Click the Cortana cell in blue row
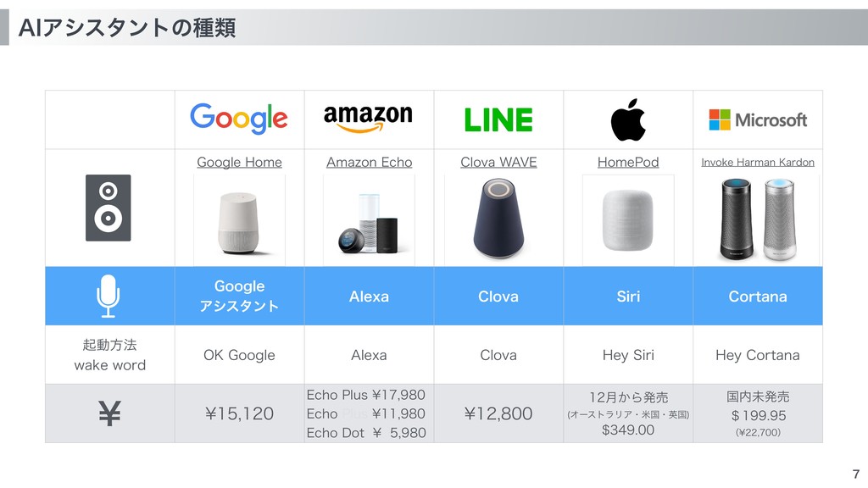 (x=758, y=296)
